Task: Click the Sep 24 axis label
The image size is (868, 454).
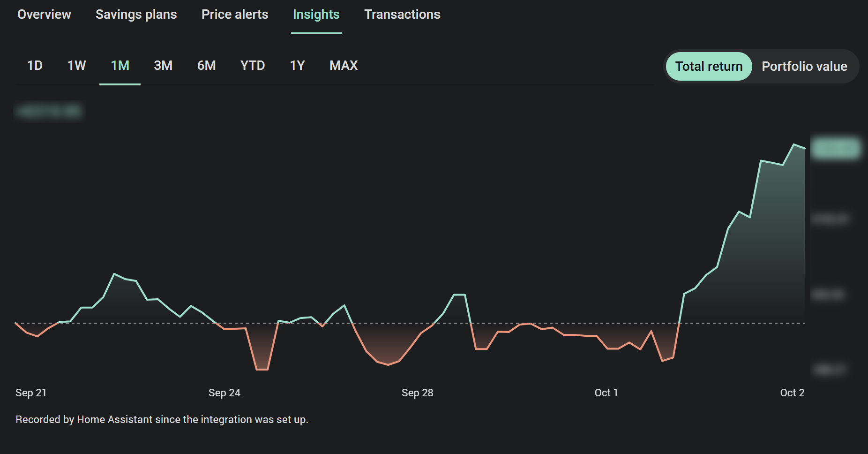Action: (224, 393)
